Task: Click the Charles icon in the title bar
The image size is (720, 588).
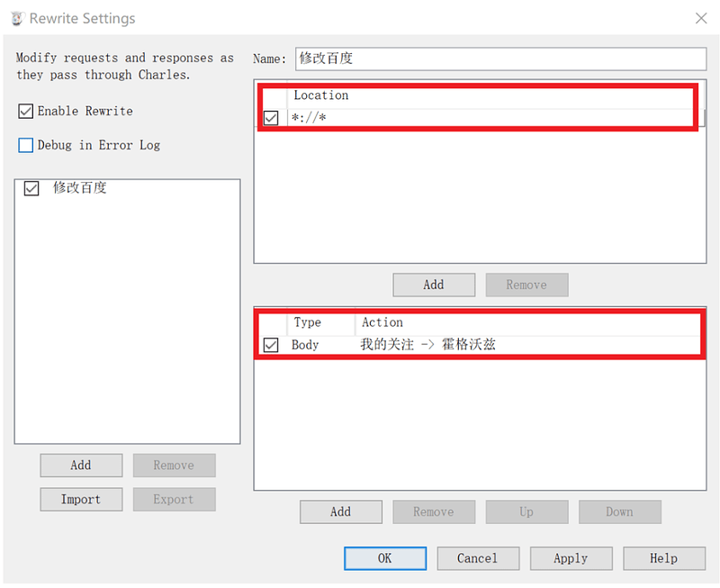Action: pos(17,18)
